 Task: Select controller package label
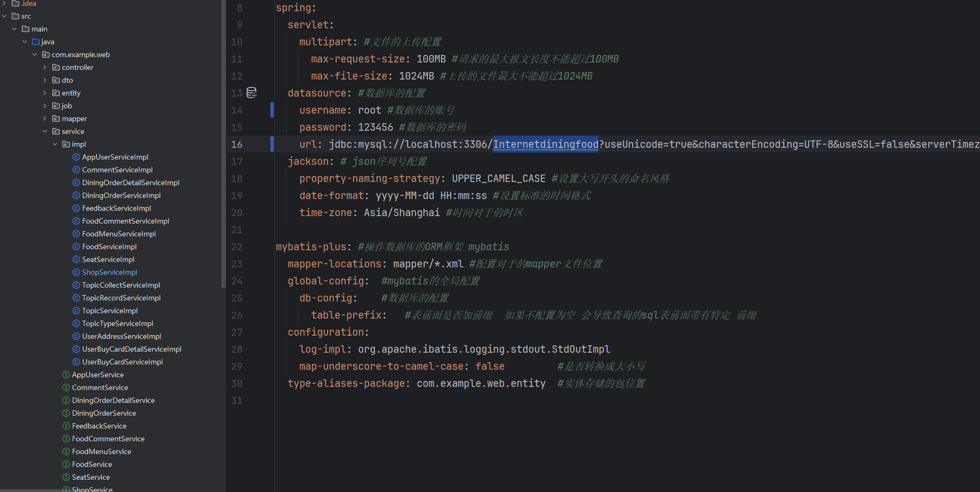(x=77, y=67)
